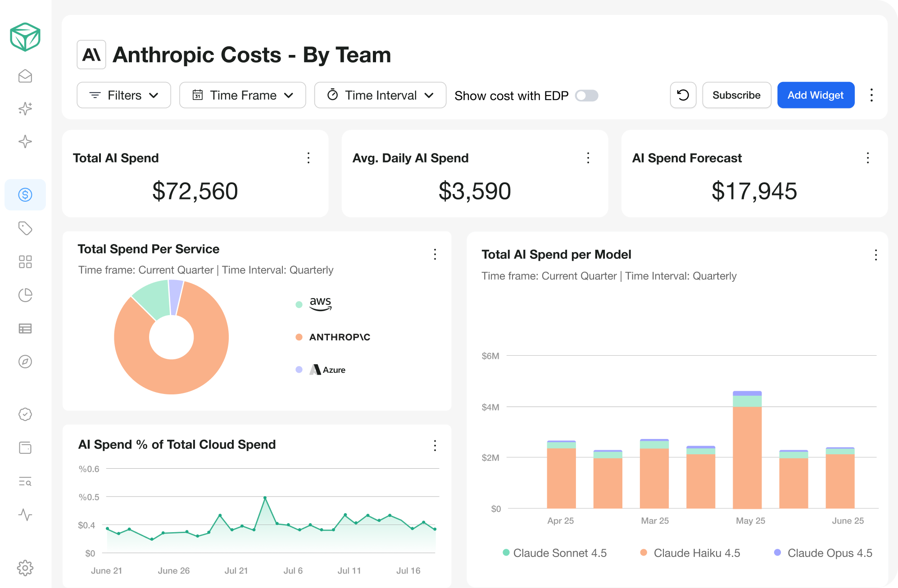This screenshot has height=588, width=898.
Task: Click the verified checkmark badge icon
Action: [25, 414]
